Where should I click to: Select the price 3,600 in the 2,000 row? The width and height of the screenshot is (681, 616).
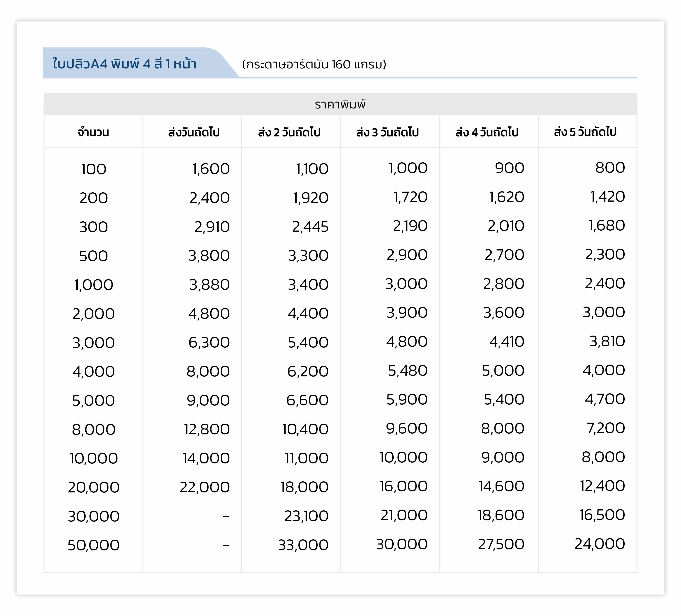click(x=504, y=313)
